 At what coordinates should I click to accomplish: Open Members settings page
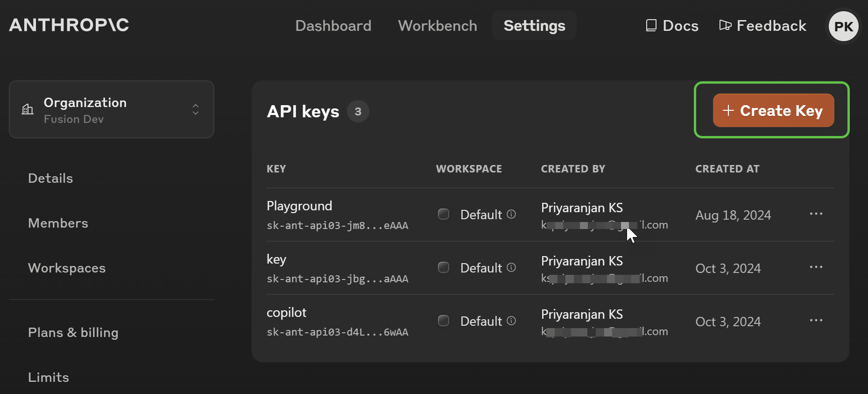click(x=58, y=223)
